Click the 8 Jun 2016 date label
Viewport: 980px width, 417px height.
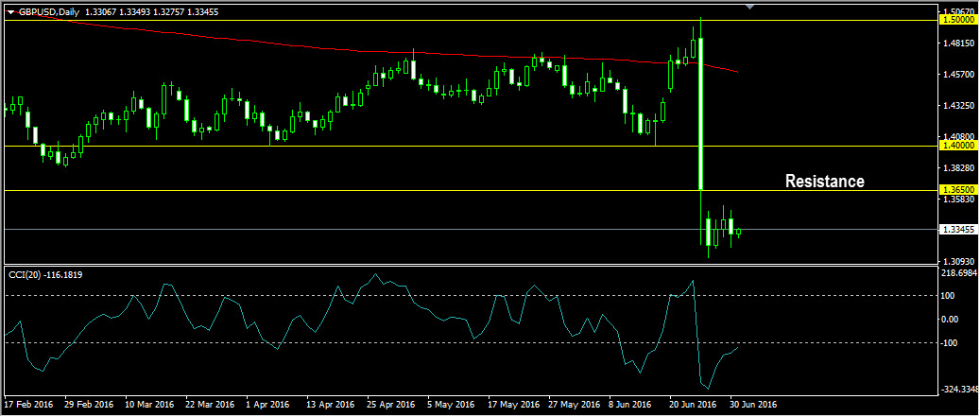coord(631,405)
